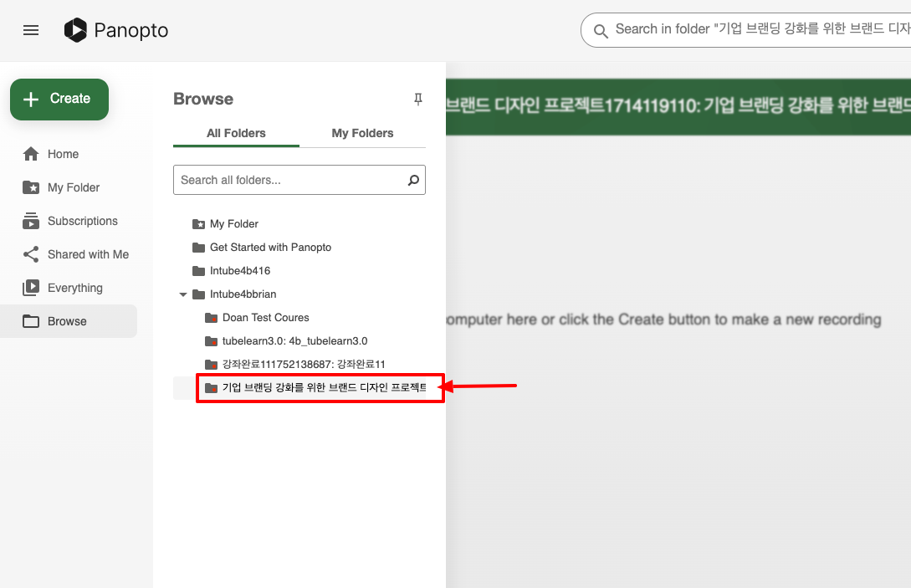911x588 pixels.
Task: Click folder icon beside Intube4b416
Action: click(199, 271)
